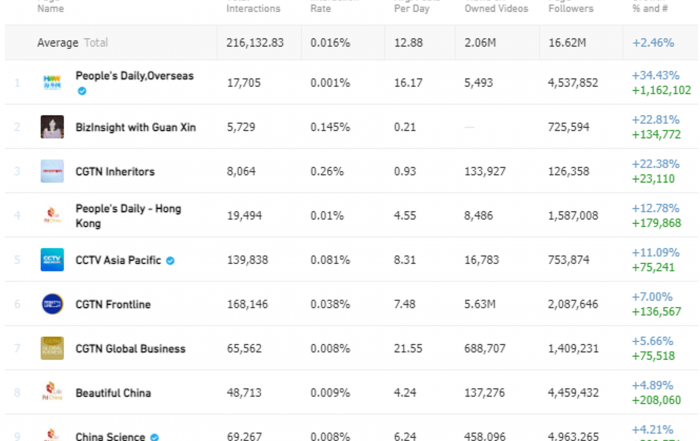
Task: Open the CGTN Frontline page link
Action: click(113, 304)
